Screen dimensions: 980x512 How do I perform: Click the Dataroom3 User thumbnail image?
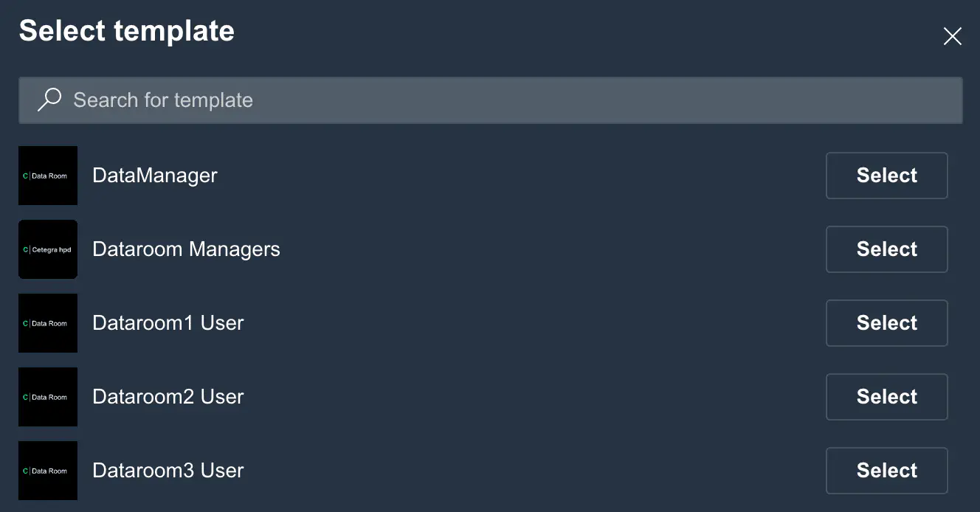tap(48, 471)
